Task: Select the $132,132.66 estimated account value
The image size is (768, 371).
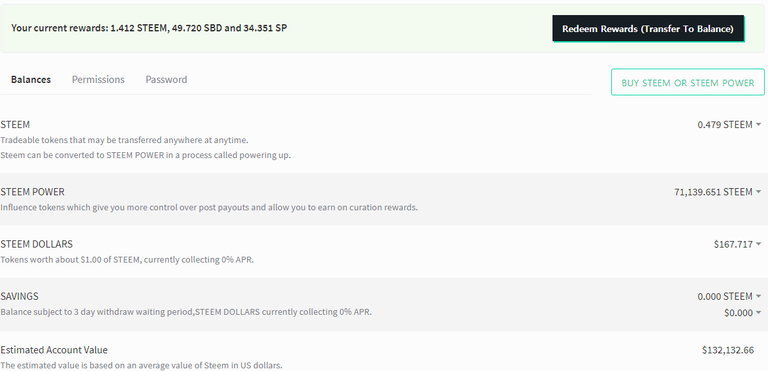Action: point(728,350)
